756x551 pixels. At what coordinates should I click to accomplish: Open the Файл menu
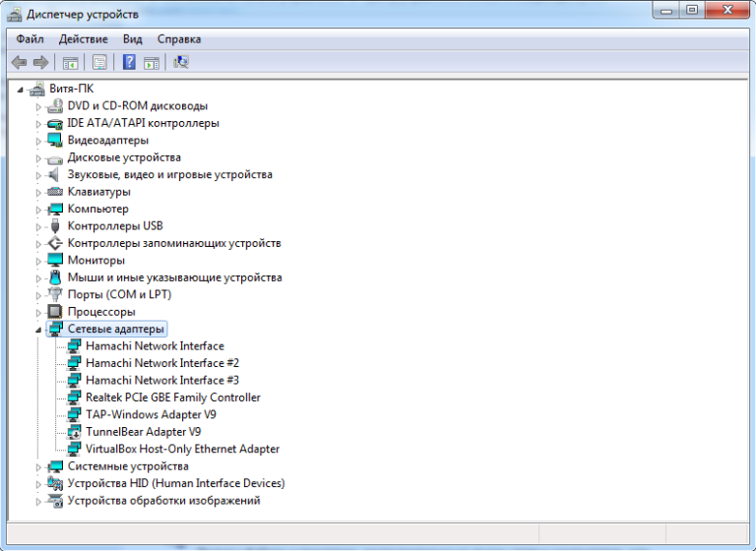(x=30, y=39)
